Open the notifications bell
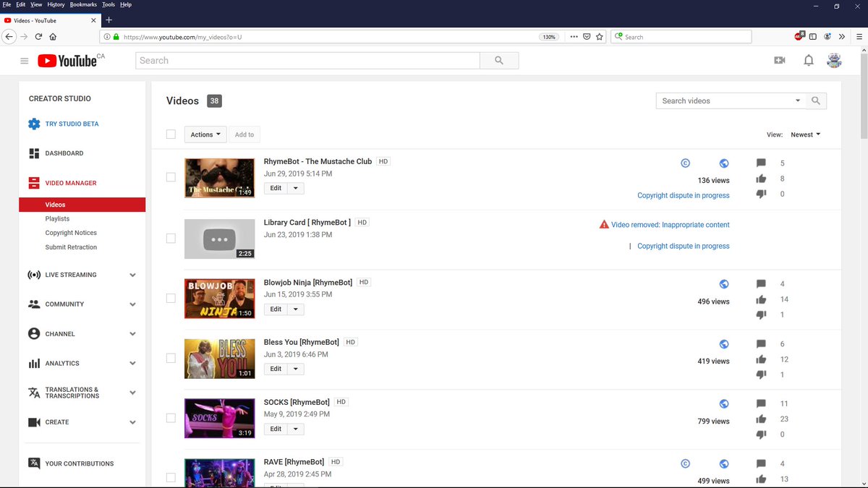868x488 pixels. pos(809,61)
